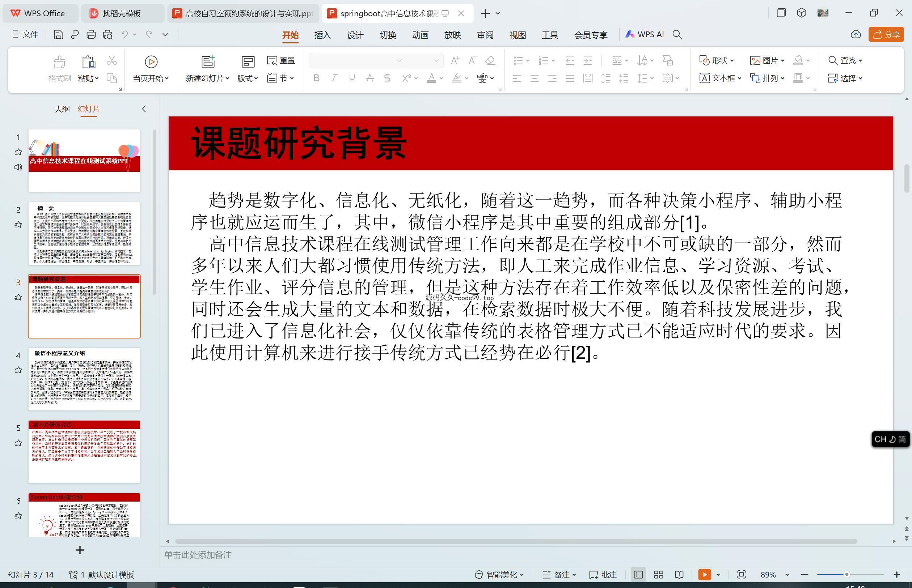Toggle align right paragraph

pos(552,78)
